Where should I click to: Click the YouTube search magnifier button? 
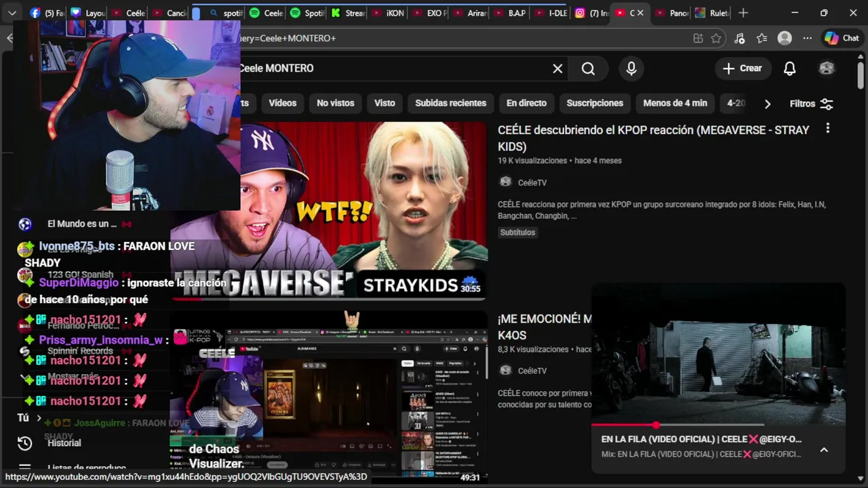pos(588,68)
